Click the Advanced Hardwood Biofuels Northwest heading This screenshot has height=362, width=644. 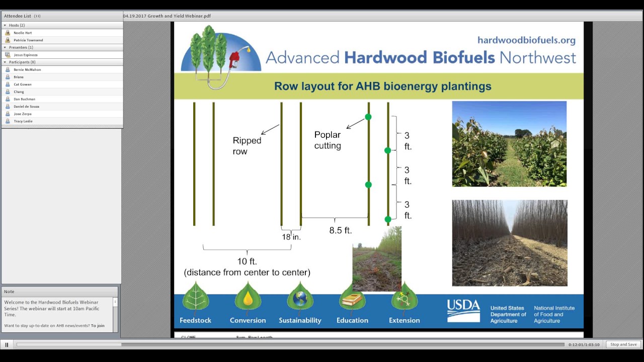point(421,57)
